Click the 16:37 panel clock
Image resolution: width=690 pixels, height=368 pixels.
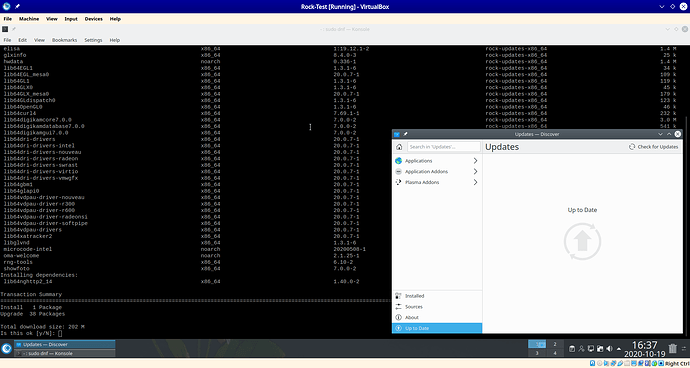click(x=645, y=345)
